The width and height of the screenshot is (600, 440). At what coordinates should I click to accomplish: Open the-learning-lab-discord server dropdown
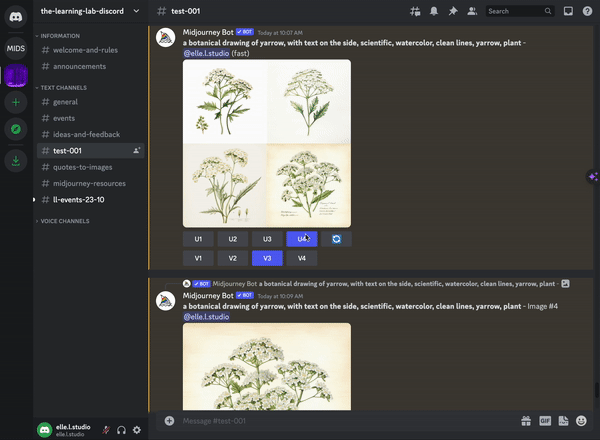(x=90, y=11)
